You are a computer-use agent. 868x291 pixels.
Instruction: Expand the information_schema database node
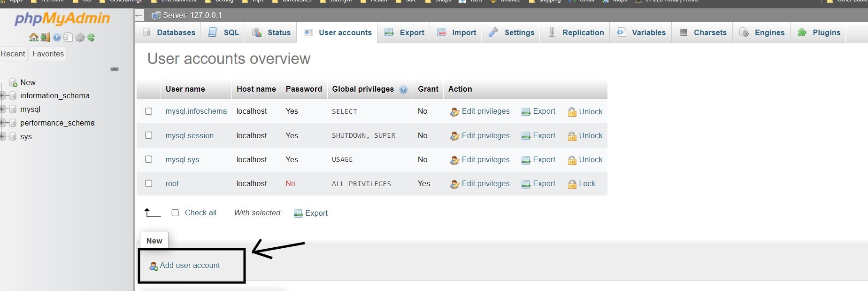pos(2,96)
